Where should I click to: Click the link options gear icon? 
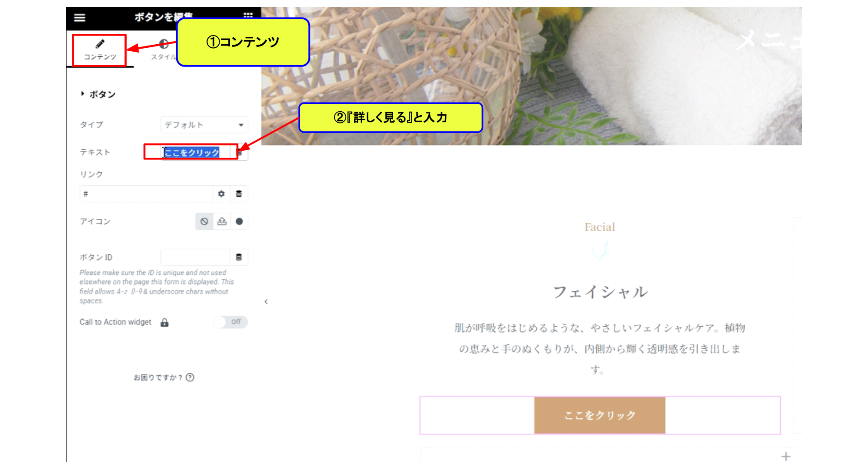pyautogui.click(x=221, y=194)
